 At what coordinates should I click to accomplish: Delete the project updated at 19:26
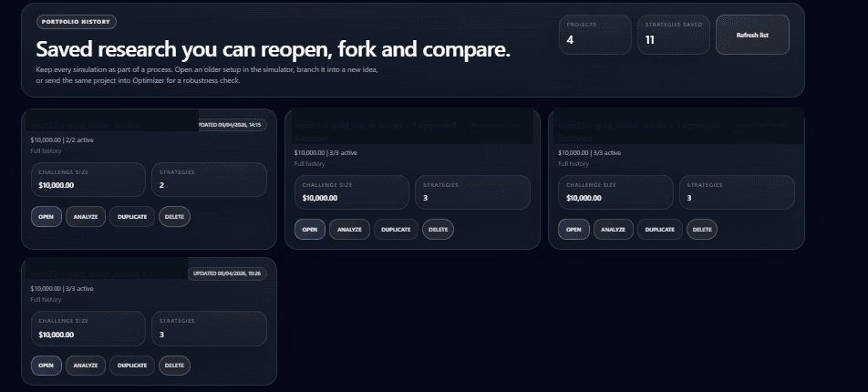(x=175, y=366)
